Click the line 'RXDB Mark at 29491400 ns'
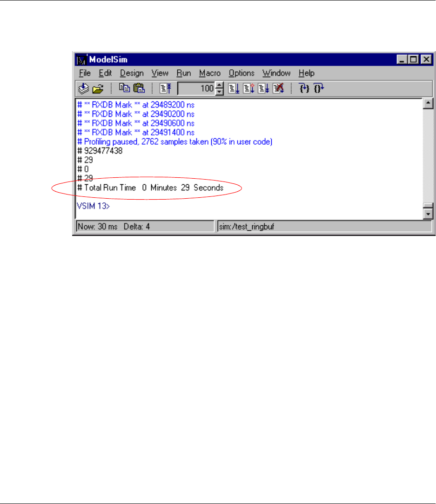The width and height of the screenshot is (436, 504). 136,133
